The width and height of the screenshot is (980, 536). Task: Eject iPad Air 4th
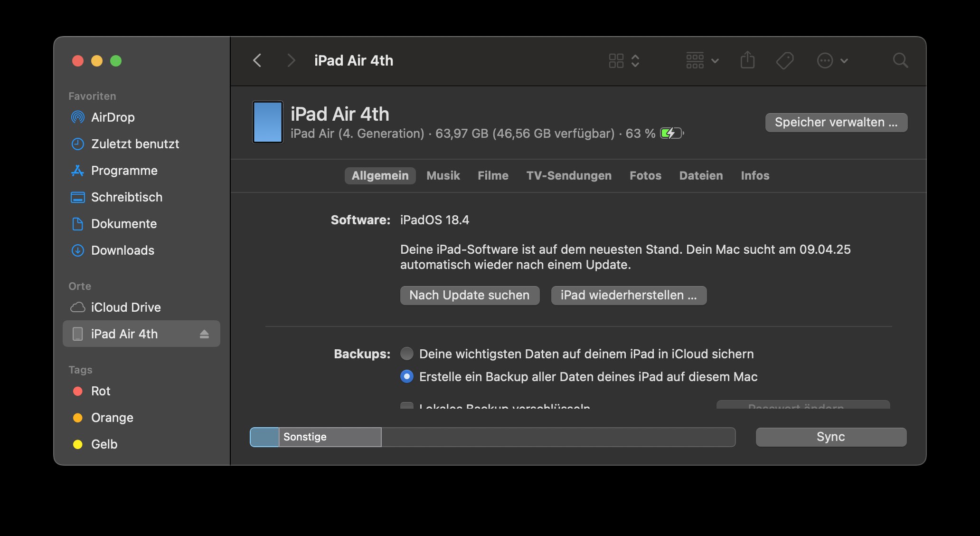(x=204, y=334)
